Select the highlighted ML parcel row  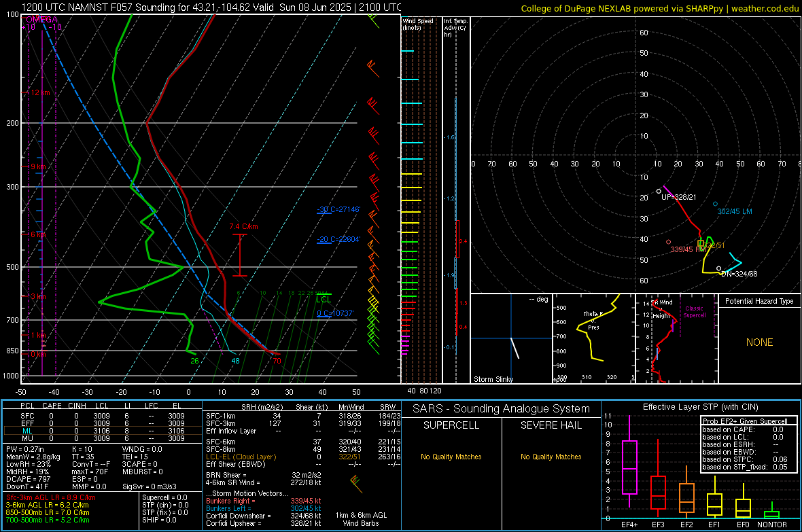[103, 431]
